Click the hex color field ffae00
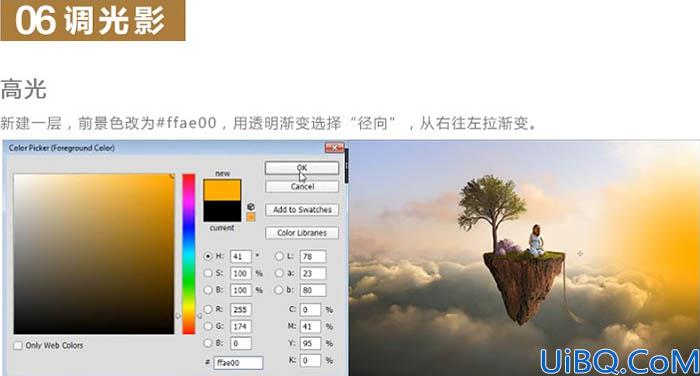This screenshot has height=376, width=700. (x=238, y=363)
